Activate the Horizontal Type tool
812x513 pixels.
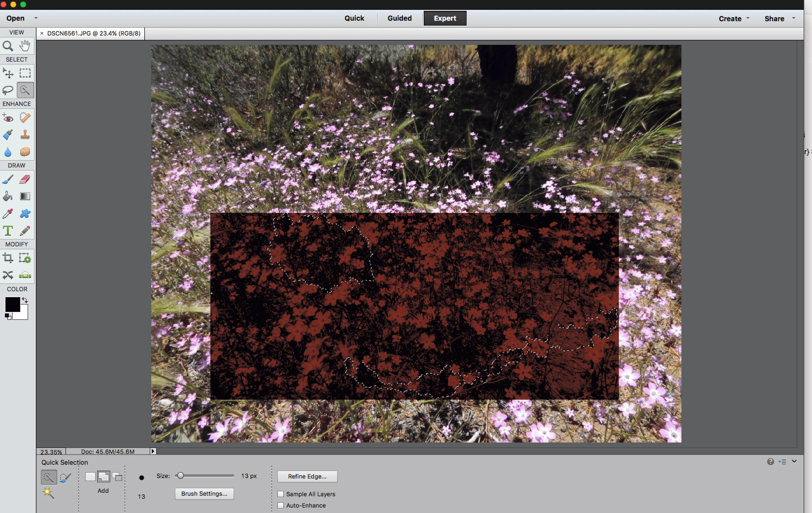(8, 231)
